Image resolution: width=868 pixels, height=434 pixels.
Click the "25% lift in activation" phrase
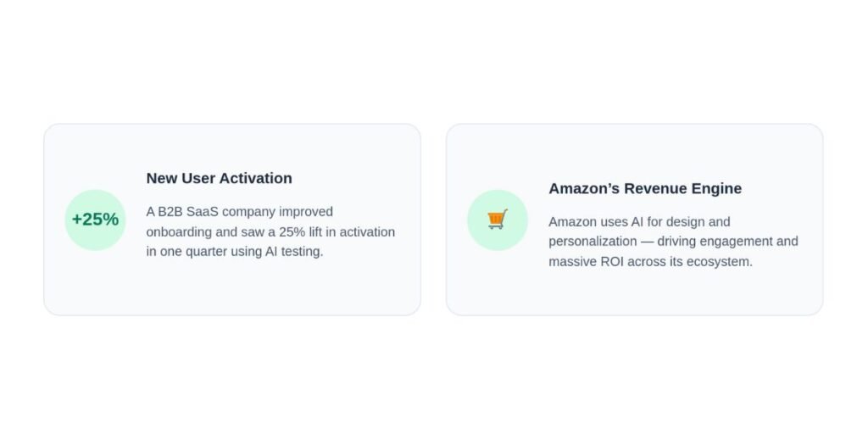[337, 232]
